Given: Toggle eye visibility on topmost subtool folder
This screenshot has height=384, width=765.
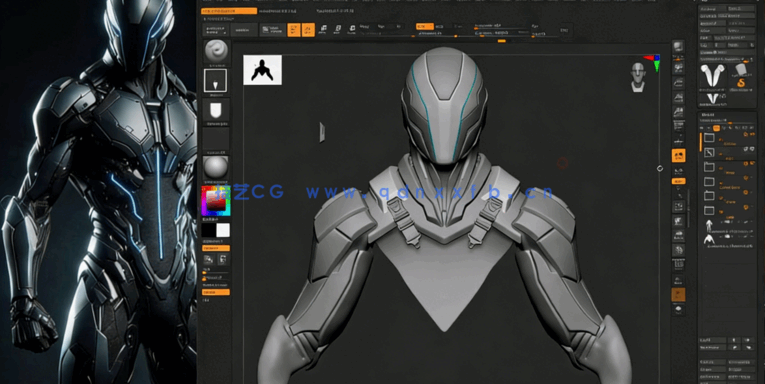Looking at the screenshot, I should tap(746, 135).
